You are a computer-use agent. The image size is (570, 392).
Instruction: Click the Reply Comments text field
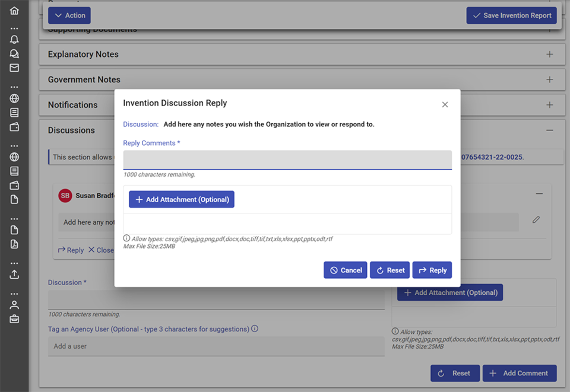click(x=287, y=160)
